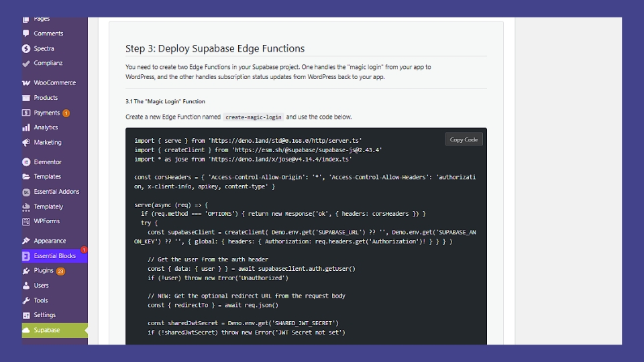Click the 'Get the user from the auth header' comment
Image resolution: width=644 pixels, height=362 pixels.
pos(208,259)
